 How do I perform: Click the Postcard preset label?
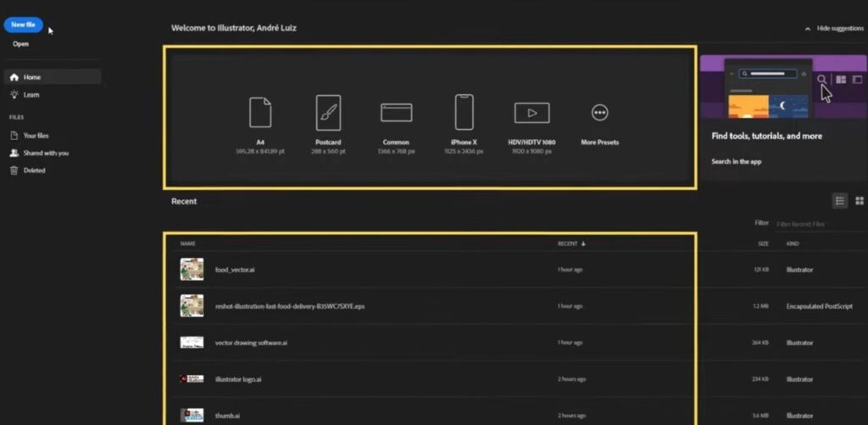tap(328, 143)
